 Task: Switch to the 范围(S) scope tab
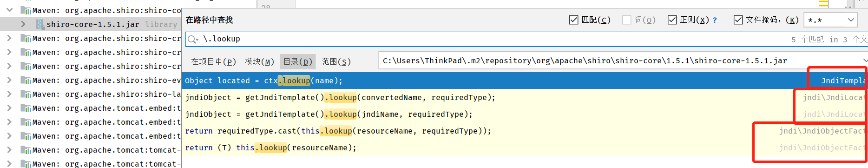pyautogui.click(x=336, y=61)
